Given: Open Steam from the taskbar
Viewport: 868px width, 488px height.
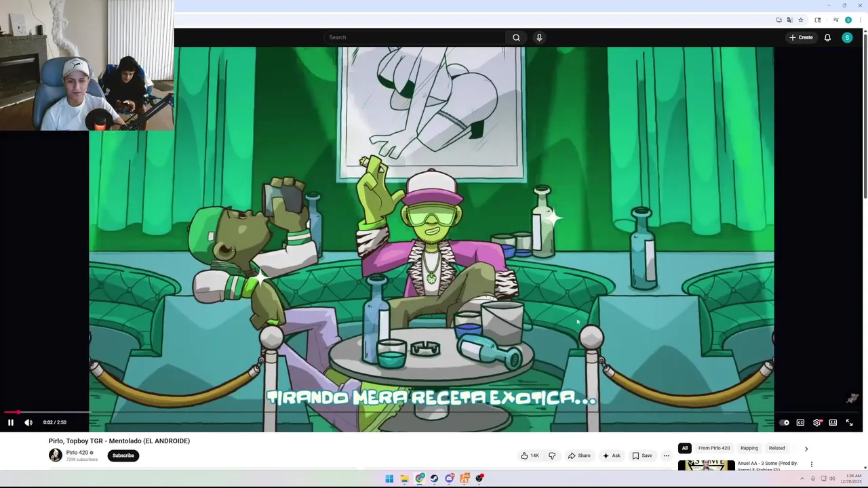Looking at the screenshot, I should [x=435, y=479].
